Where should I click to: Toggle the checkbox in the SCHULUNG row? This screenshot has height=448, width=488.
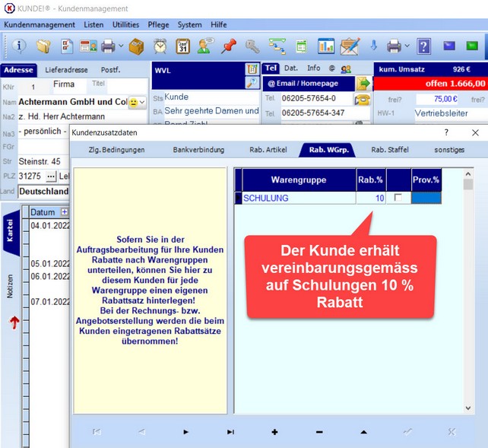pos(397,198)
